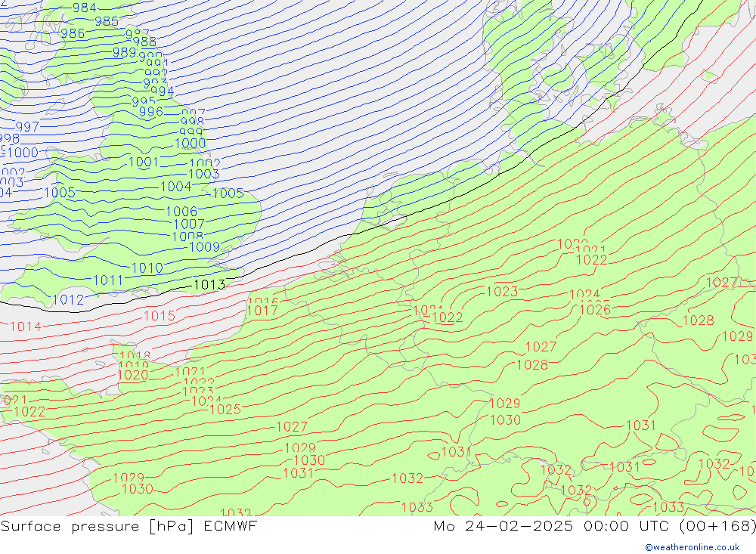Select the blue 989 pressure label
This screenshot has width=756, height=554.
125,52
